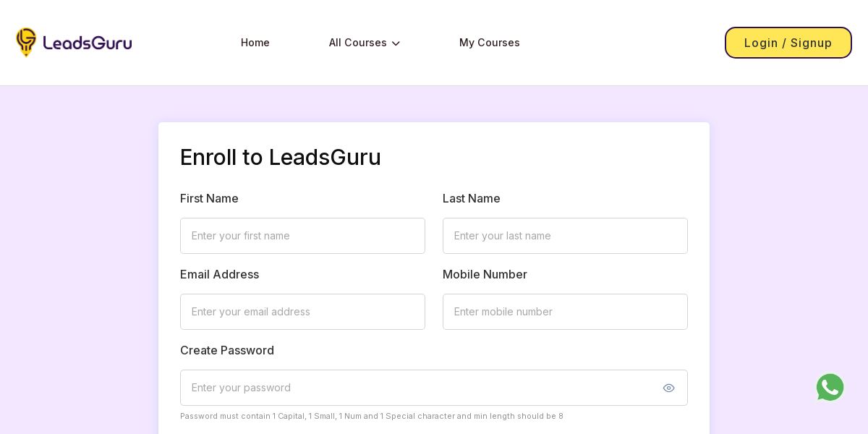Show password using the eye icon
868x434 pixels.
click(x=668, y=388)
